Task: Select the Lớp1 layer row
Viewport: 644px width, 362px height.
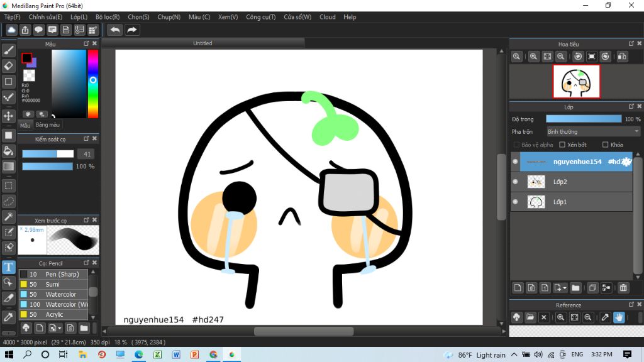Action: click(572, 202)
